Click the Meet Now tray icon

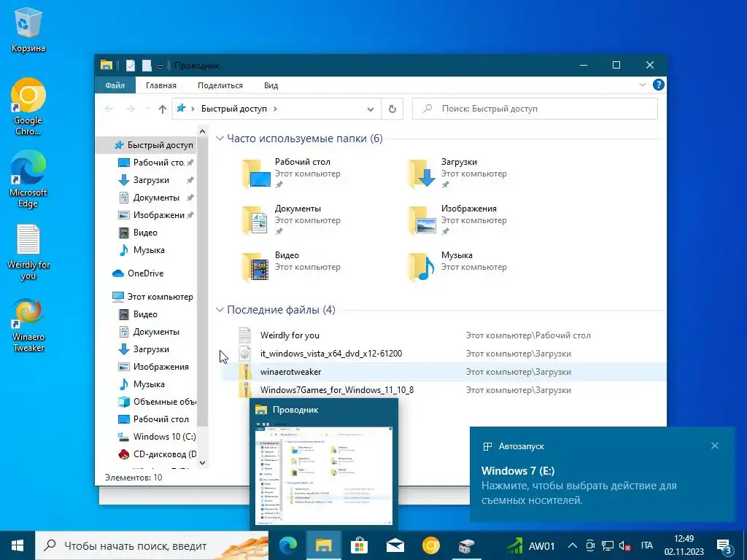[590, 545]
